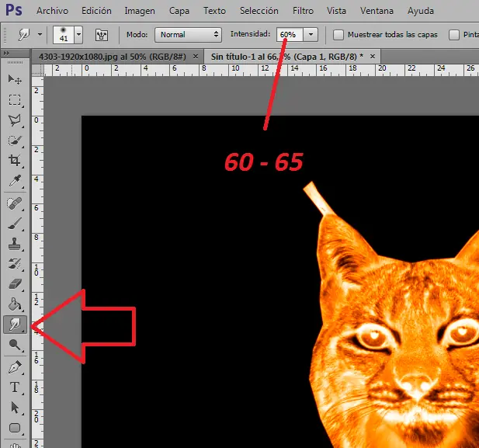Enable the Pintar con los dedos checkbox

point(454,35)
